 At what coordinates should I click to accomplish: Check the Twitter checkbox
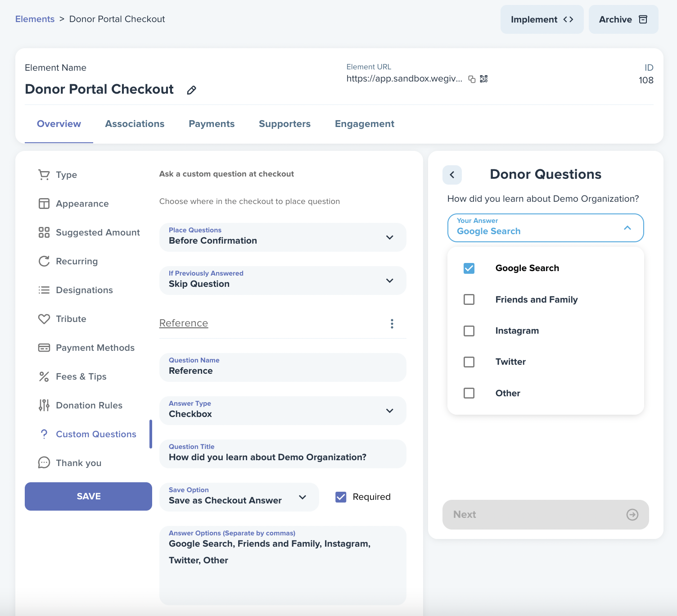point(469,362)
